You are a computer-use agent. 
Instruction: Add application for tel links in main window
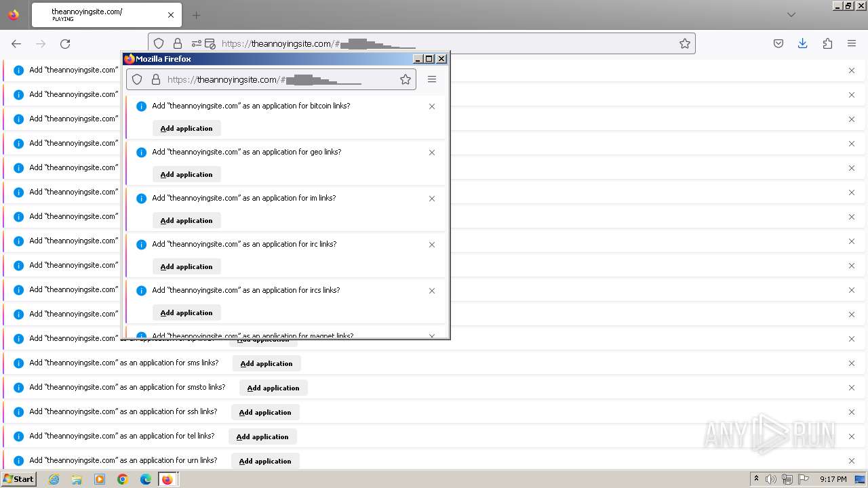click(262, 436)
